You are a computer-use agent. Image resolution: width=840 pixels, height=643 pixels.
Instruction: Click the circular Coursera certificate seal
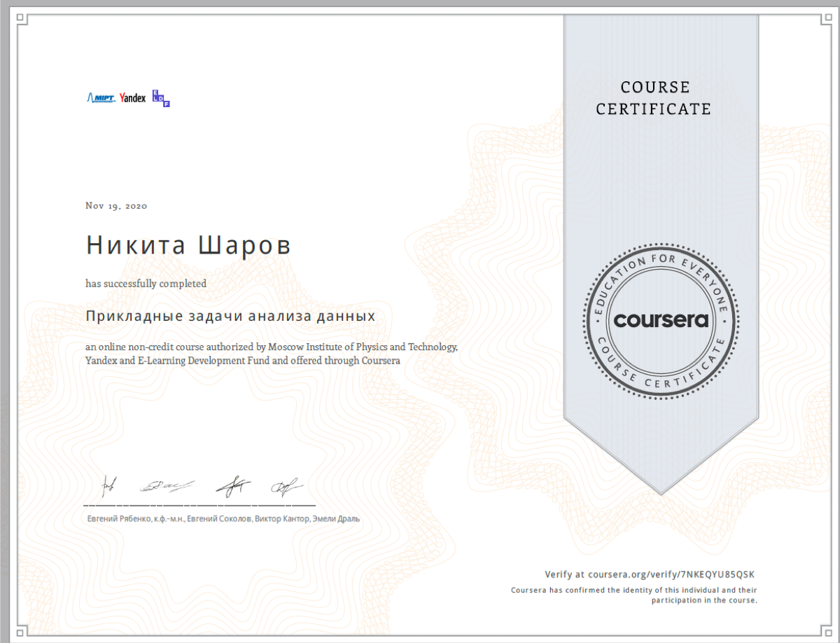pyautogui.click(x=660, y=320)
